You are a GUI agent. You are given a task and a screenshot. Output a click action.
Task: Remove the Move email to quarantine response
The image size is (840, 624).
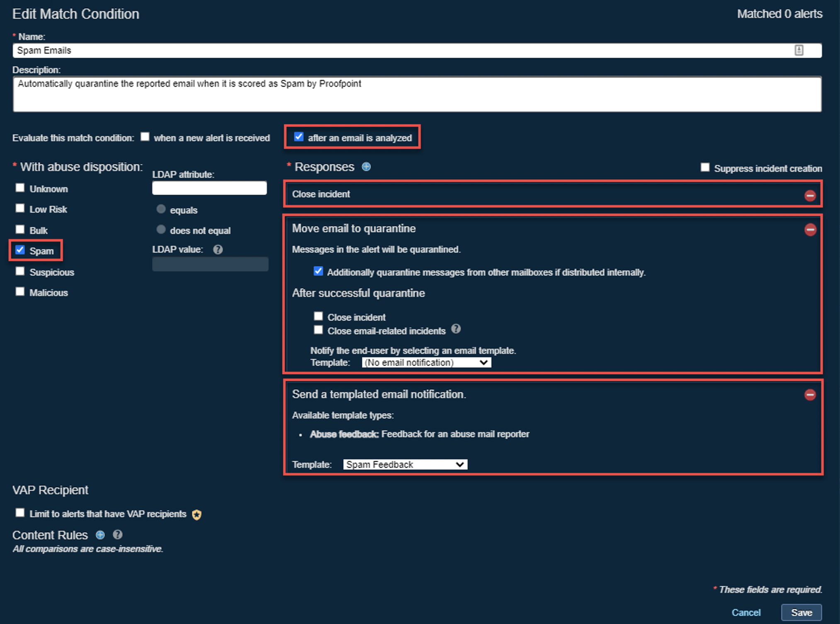click(x=810, y=229)
